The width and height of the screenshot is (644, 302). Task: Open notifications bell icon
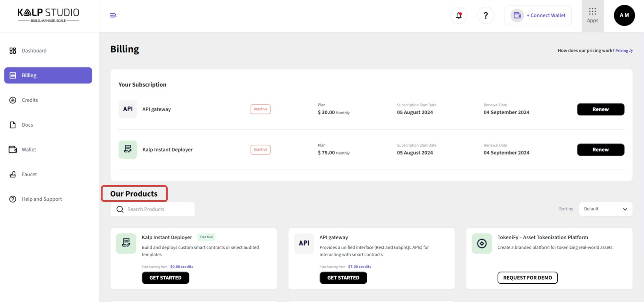(x=459, y=15)
